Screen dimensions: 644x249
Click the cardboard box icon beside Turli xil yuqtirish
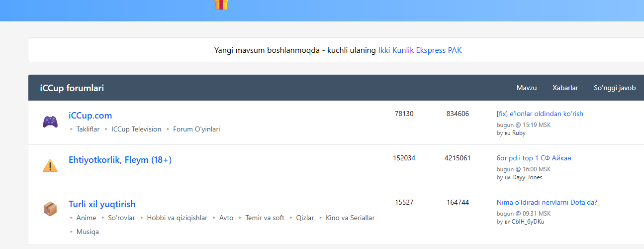click(x=50, y=209)
